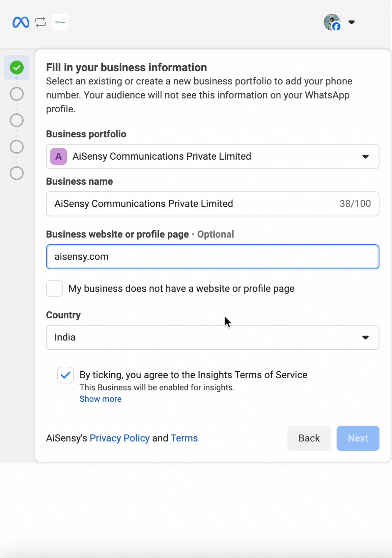Tick 'My business does not have a website' checkbox

point(54,289)
